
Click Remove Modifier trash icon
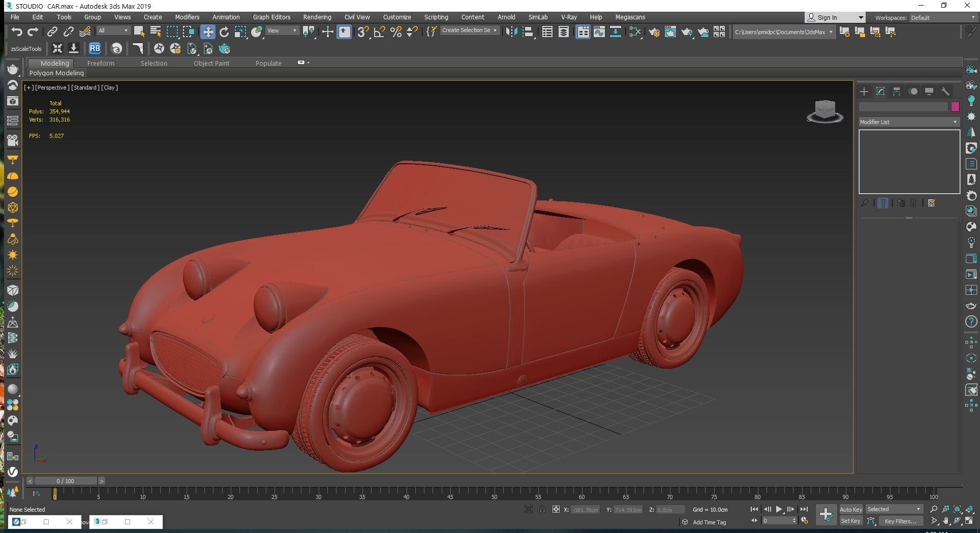913,203
